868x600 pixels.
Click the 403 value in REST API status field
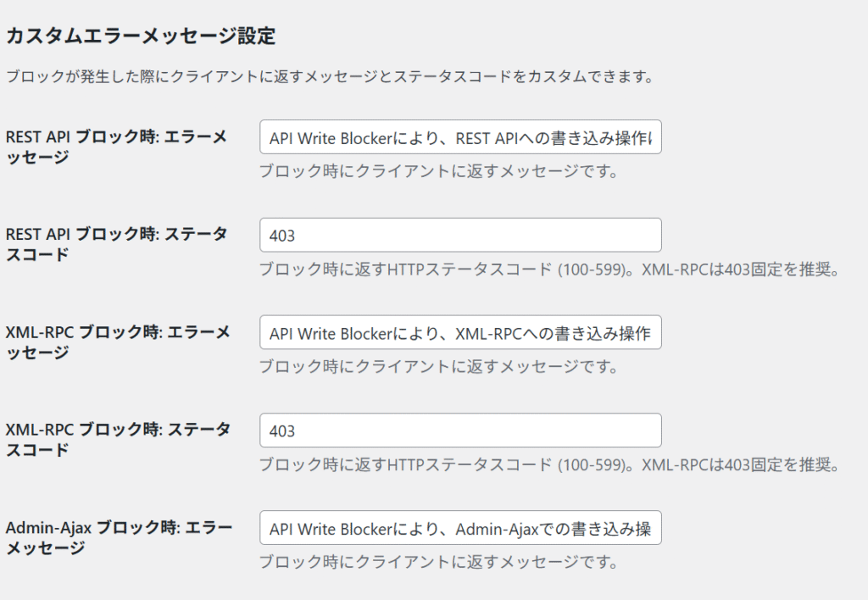[x=282, y=236]
